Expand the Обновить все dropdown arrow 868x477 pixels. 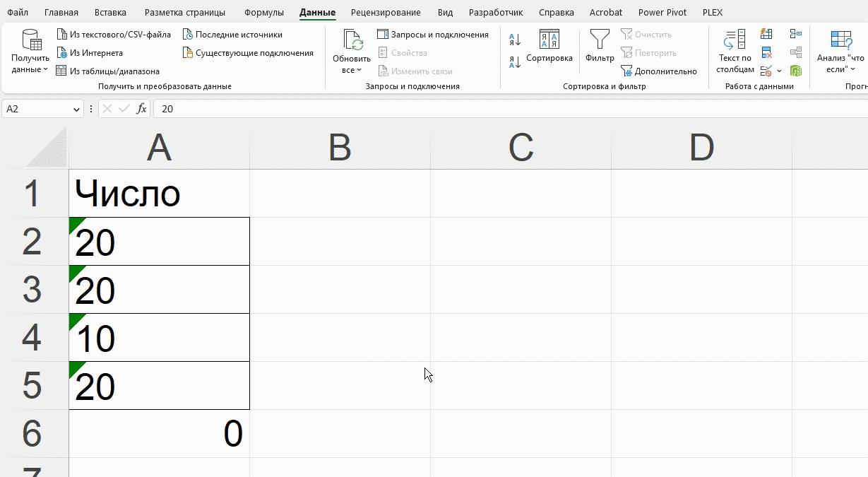click(359, 70)
